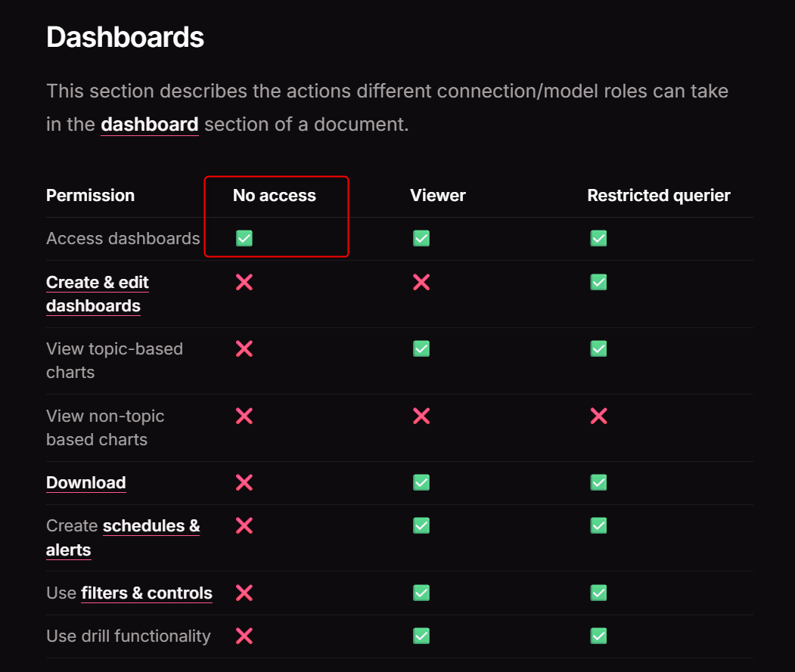Click No access cross for Use drill functionality
795x672 pixels.
tap(244, 636)
